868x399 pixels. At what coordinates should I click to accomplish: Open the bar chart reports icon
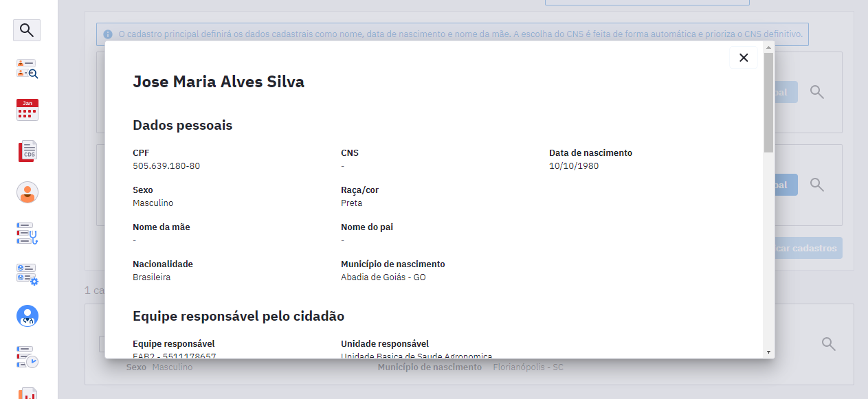[x=27, y=393]
